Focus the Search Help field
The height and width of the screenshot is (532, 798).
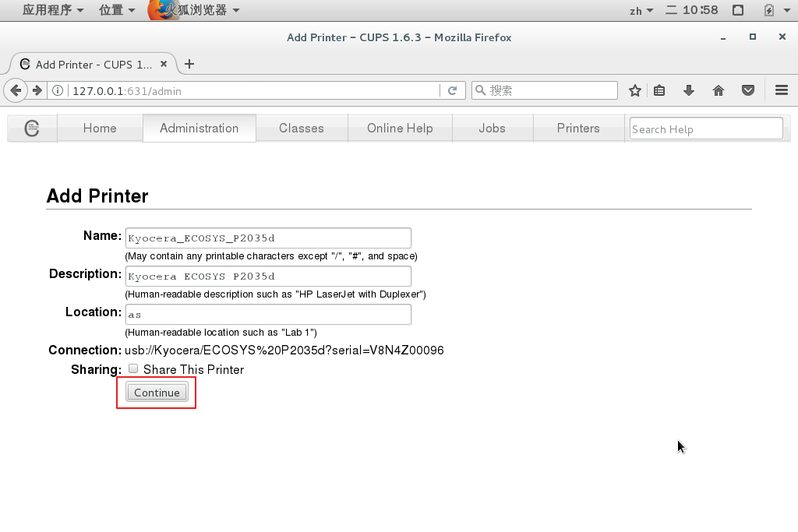point(705,129)
